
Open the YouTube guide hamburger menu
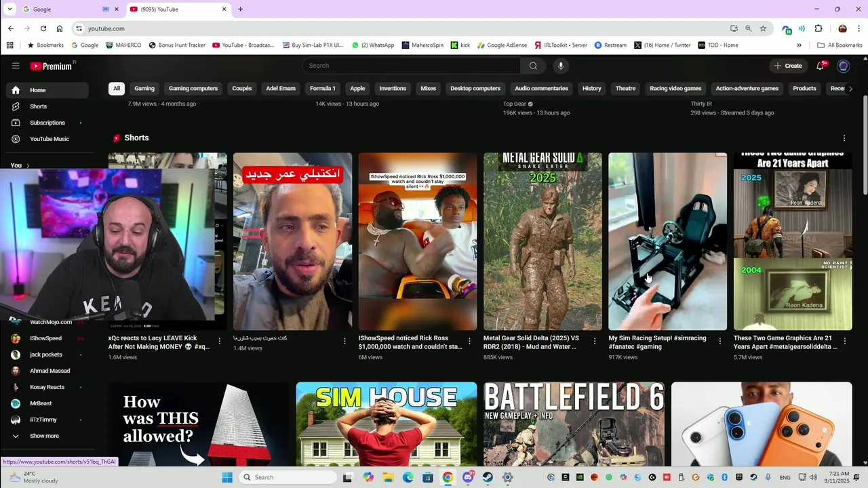[16, 66]
